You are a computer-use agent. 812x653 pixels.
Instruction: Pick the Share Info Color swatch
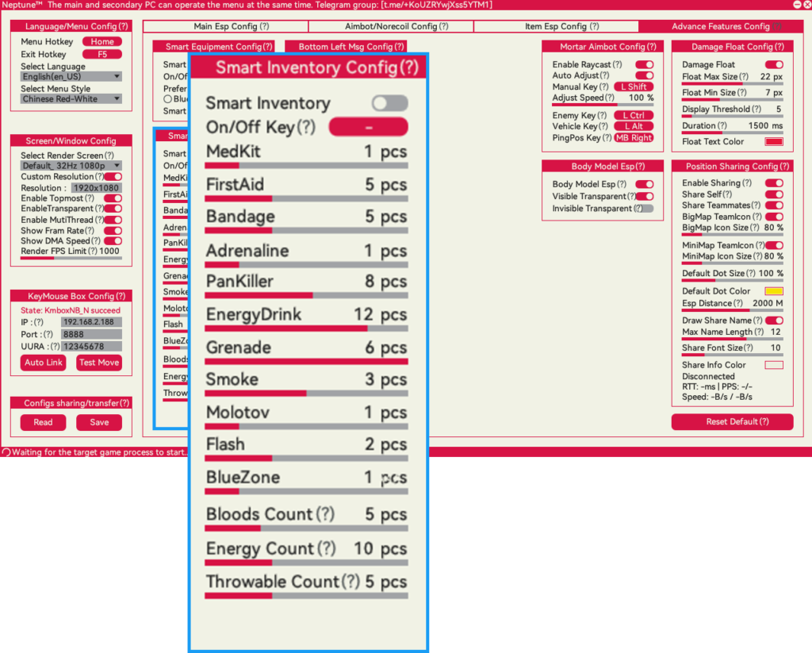tap(774, 365)
